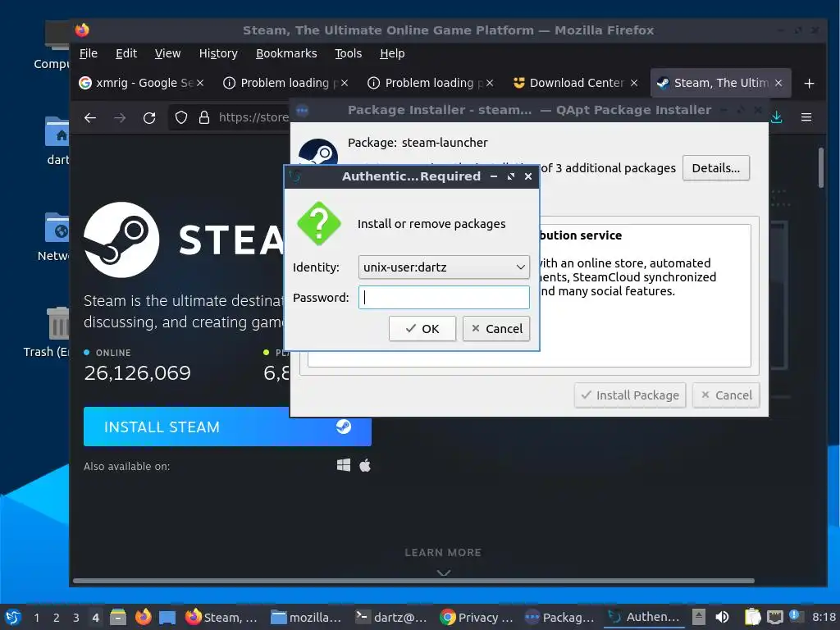Switch to mozilla folder window in taskbar

[x=306, y=617]
